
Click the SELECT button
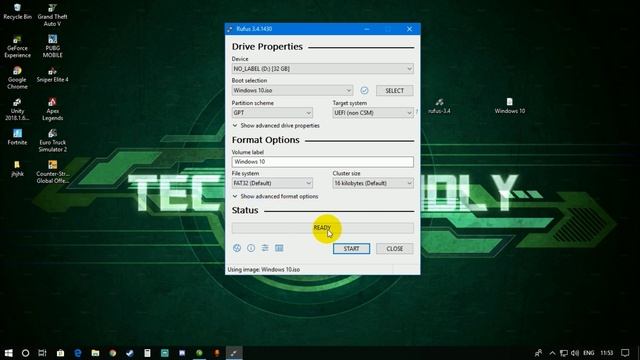(394, 91)
